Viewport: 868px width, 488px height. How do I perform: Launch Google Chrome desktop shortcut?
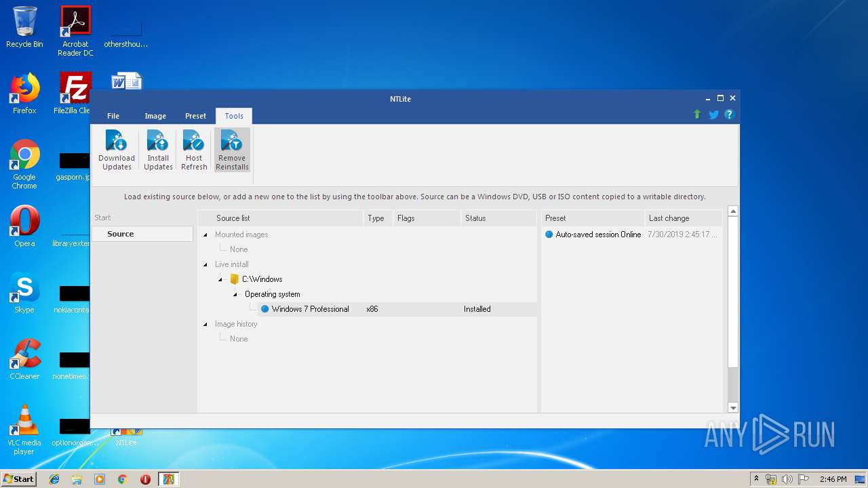click(24, 164)
